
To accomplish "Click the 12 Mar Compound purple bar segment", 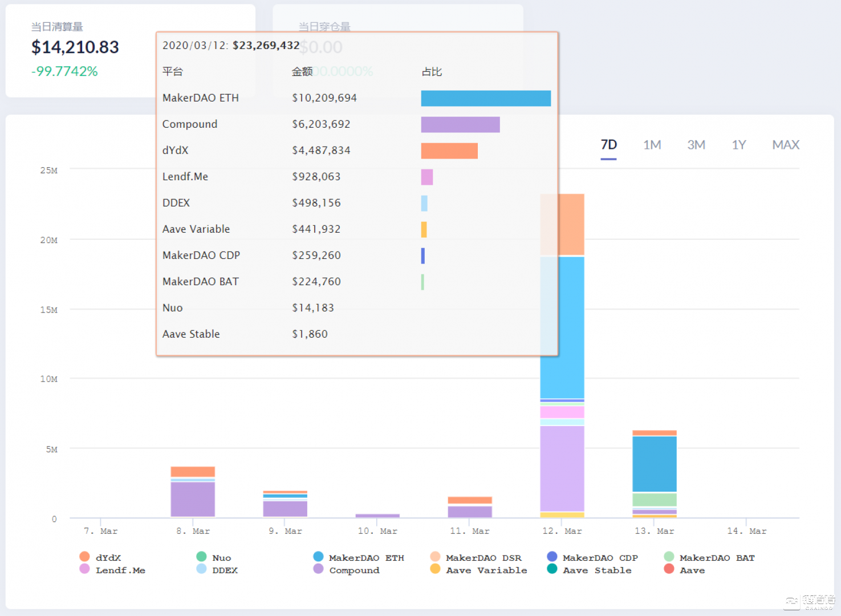I will [562, 468].
